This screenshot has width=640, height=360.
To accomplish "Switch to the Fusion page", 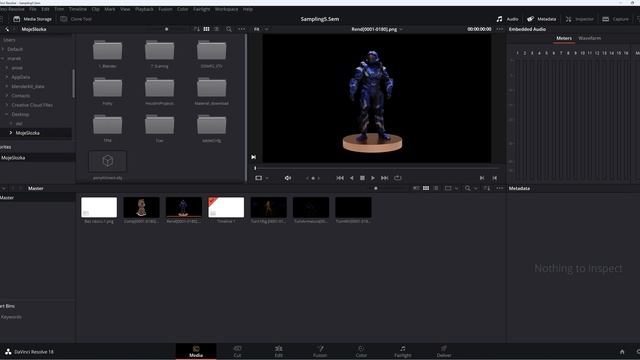I will 320,351.
